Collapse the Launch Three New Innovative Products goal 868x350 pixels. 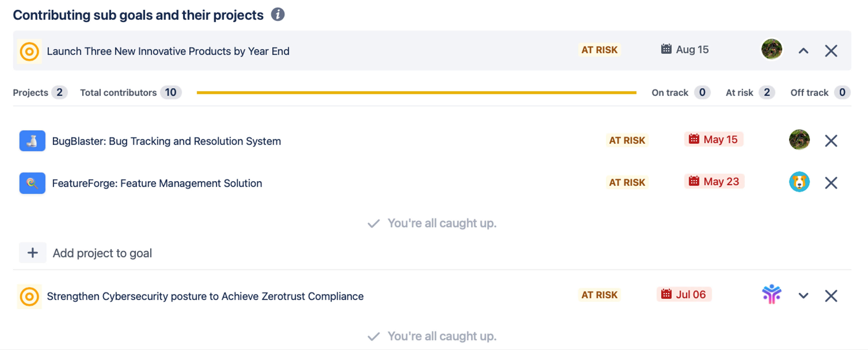[x=803, y=51]
